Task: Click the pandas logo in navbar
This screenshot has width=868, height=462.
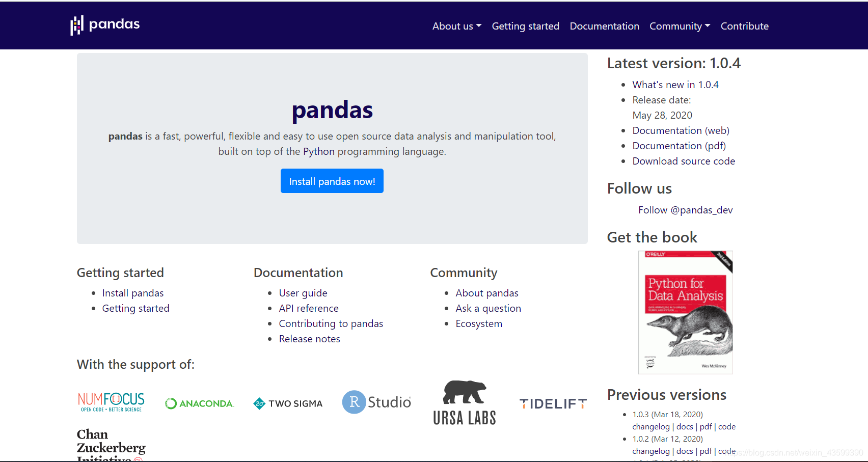Action: pos(105,25)
